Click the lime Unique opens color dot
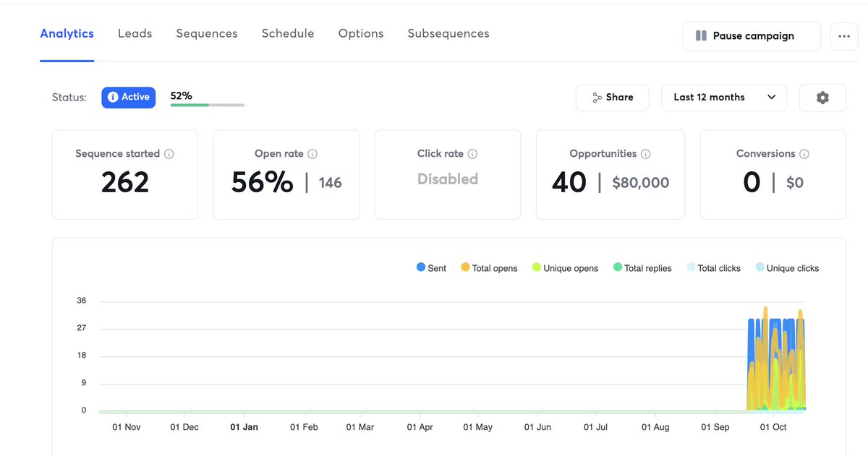The width and height of the screenshot is (868, 456). pos(537,267)
